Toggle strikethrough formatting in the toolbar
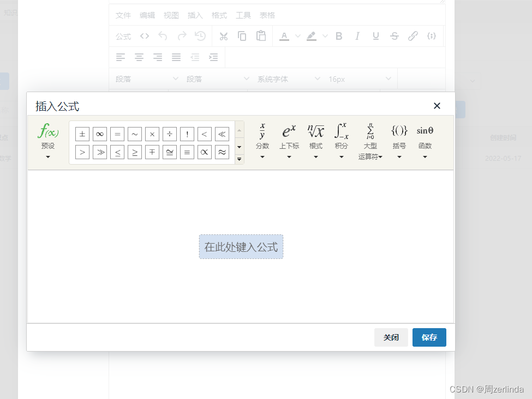This screenshot has width=532, height=399. click(394, 36)
